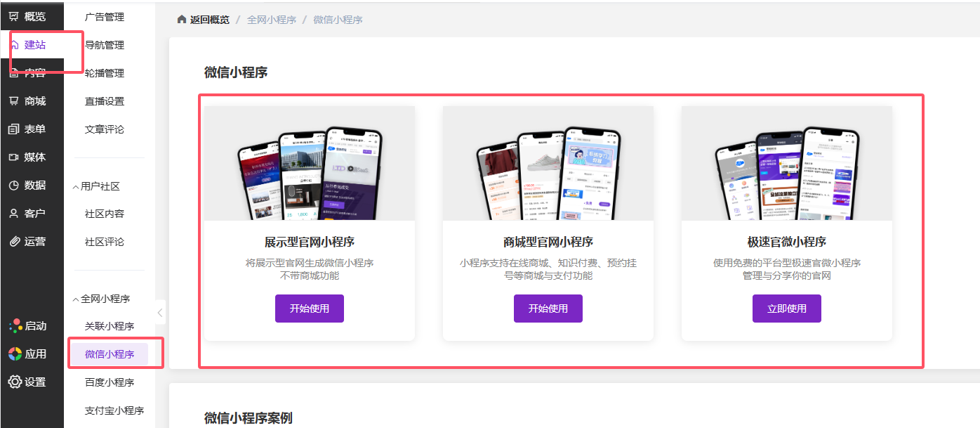
Task: Open 轮播管理 in the submenu
Action: pyautogui.click(x=104, y=73)
